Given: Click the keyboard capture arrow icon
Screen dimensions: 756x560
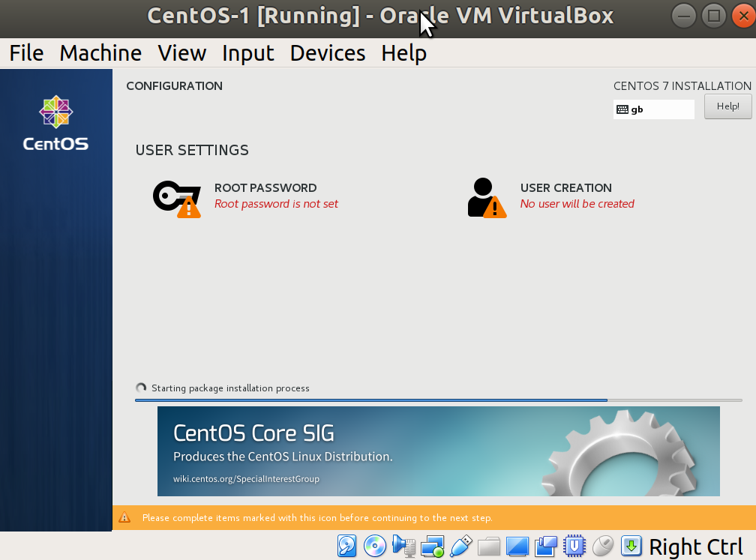Looking at the screenshot, I should coord(631,546).
